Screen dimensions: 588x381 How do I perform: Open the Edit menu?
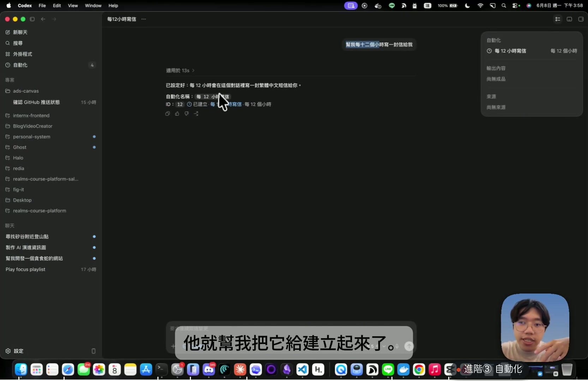click(57, 6)
